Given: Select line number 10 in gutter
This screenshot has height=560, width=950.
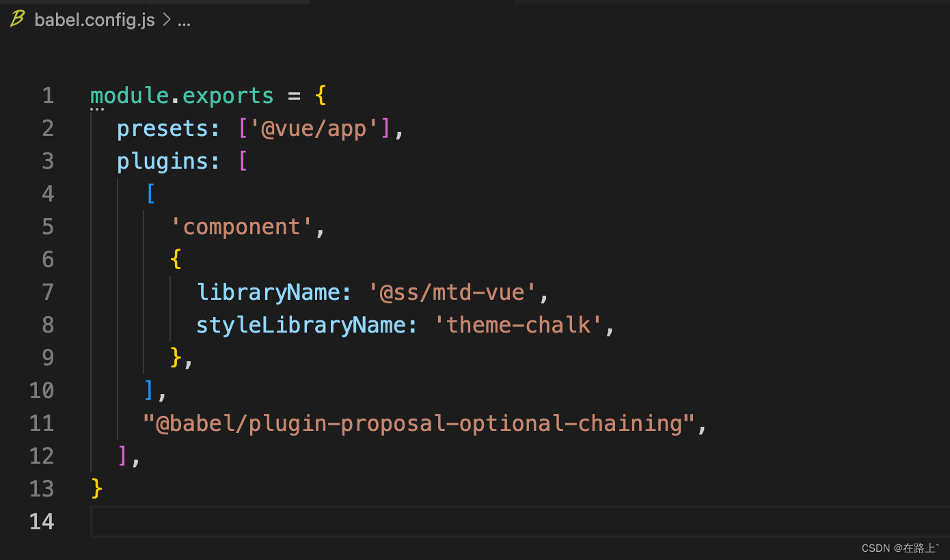Looking at the screenshot, I should pos(42,391).
